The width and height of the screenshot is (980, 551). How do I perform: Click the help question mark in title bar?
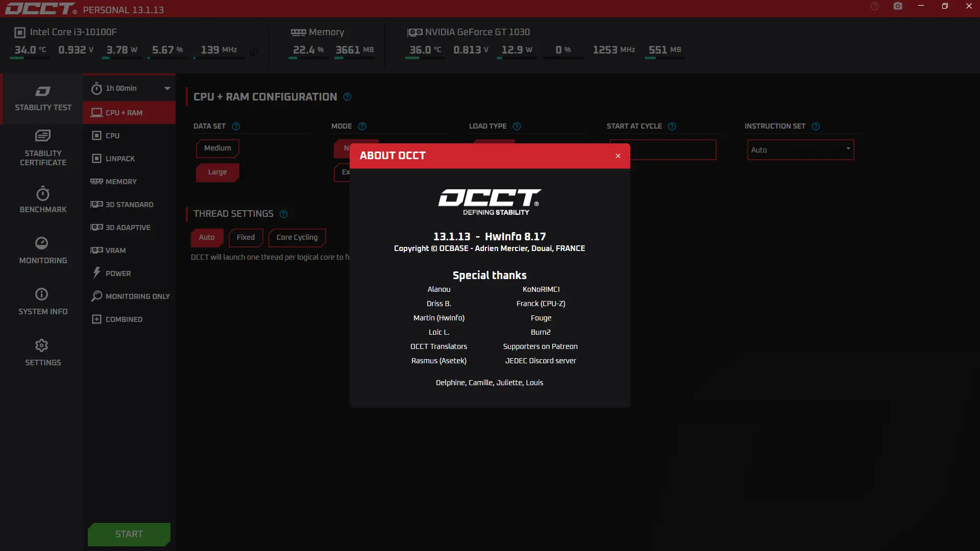[874, 6]
